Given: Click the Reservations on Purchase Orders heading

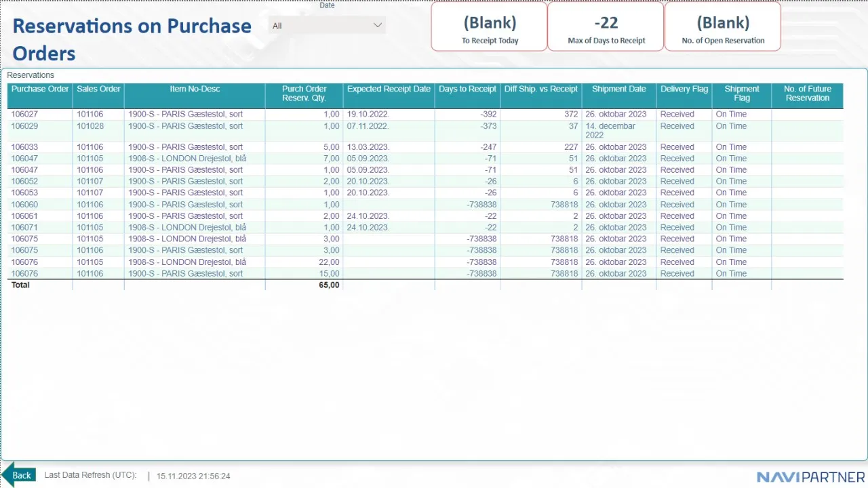Looking at the screenshot, I should (x=132, y=39).
